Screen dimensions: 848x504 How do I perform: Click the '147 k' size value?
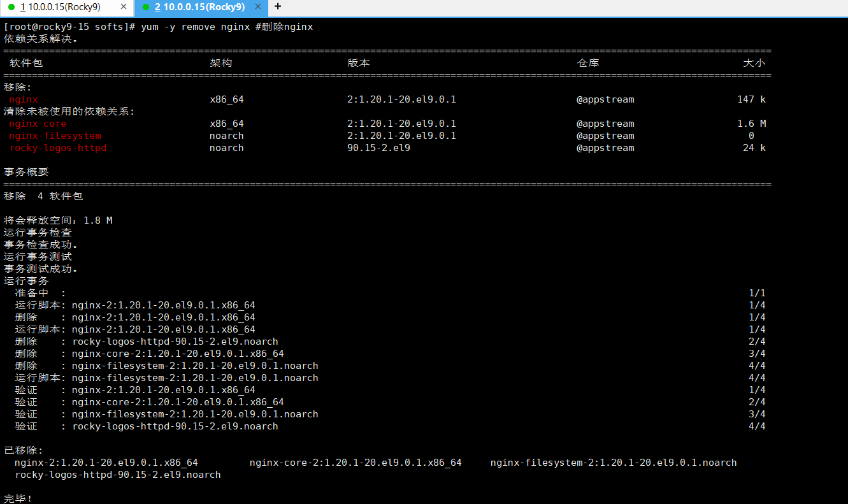(x=751, y=99)
